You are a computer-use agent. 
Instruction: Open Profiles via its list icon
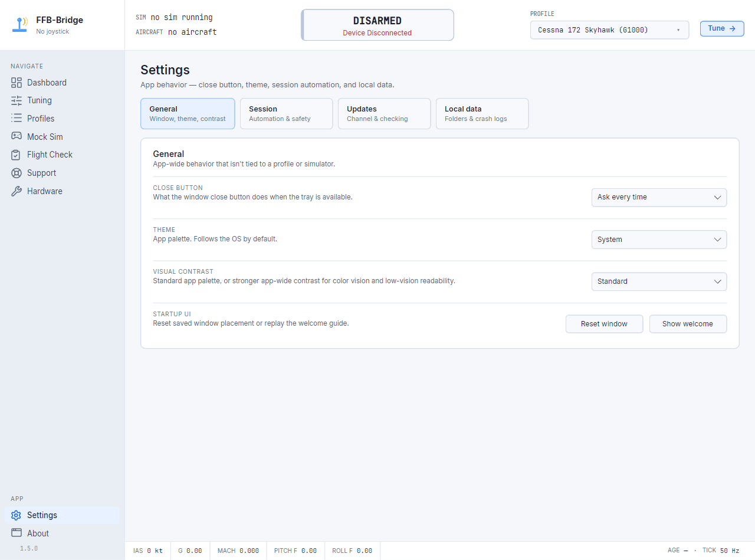pos(17,119)
